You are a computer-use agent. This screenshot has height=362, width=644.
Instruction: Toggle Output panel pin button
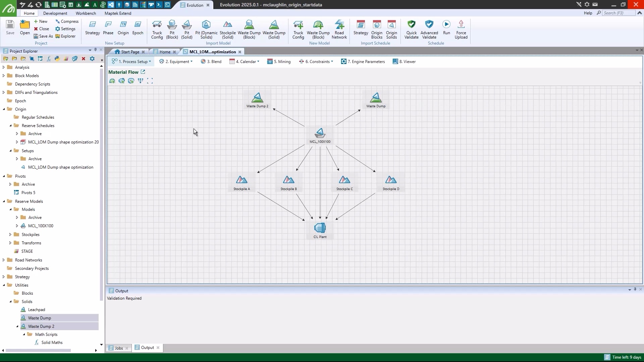coord(635,289)
